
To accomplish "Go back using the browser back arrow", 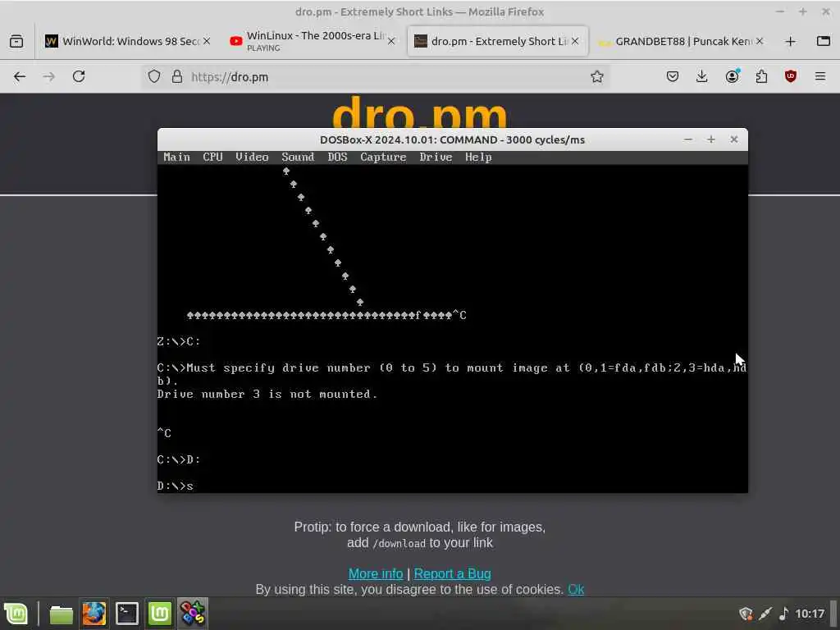I will (x=20, y=76).
